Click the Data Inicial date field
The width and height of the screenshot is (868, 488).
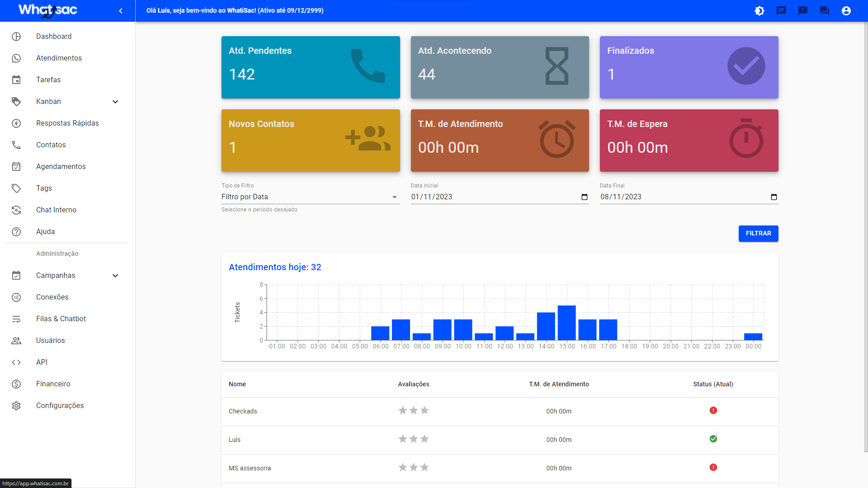(500, 197)
